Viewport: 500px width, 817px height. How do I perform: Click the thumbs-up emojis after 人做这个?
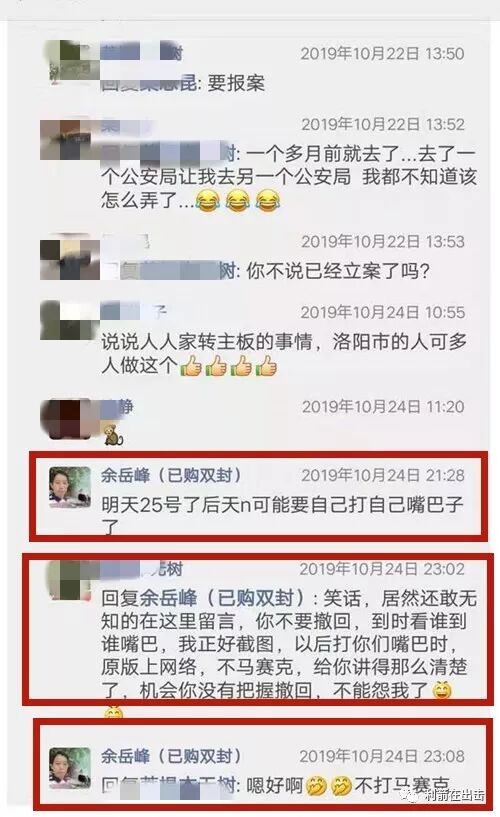(229, 366)
